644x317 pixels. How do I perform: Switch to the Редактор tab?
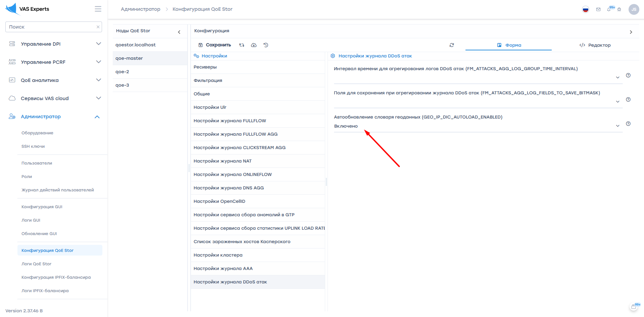click(x=595, y=45)
